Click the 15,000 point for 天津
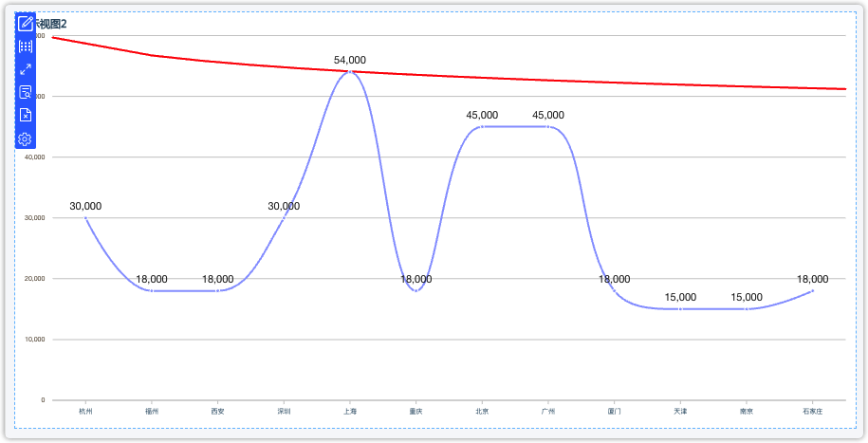Image resolution: width=868 pixels, height=443 pixels. point(680,309)
